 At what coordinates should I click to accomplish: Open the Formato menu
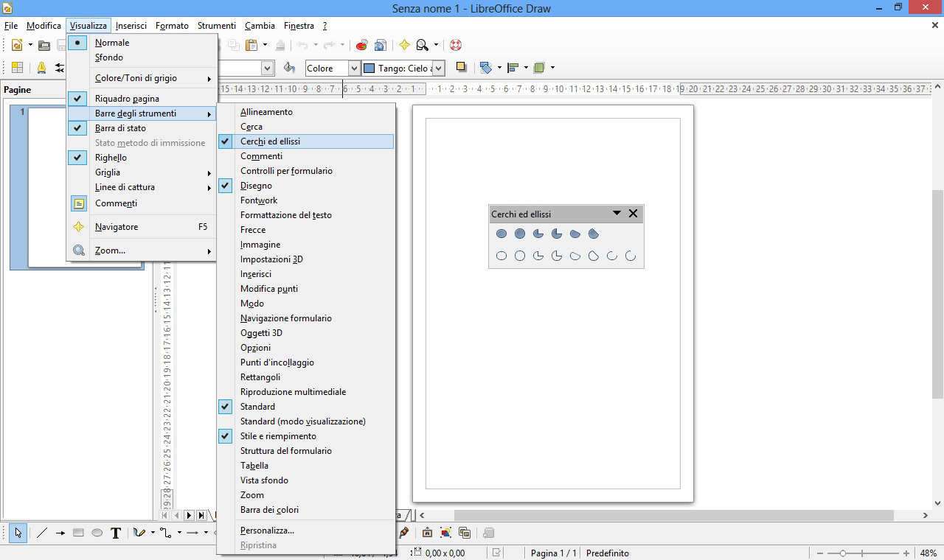pos(172,26)
